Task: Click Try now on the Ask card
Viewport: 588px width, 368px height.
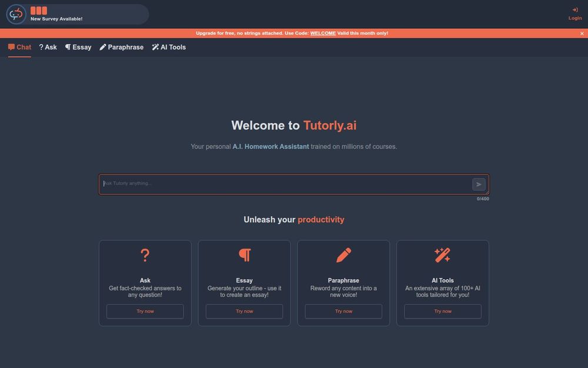Action: 145,311
